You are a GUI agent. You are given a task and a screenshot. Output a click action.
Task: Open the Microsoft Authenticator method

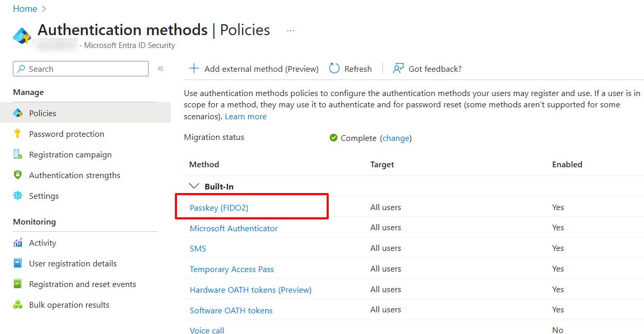tap(234, 228)
